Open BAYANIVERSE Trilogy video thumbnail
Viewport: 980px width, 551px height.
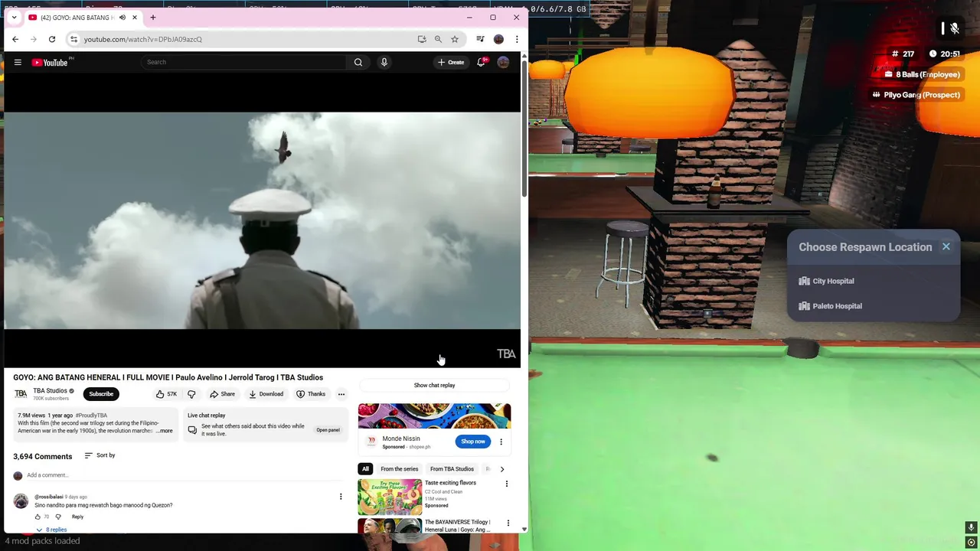[390, 527]
